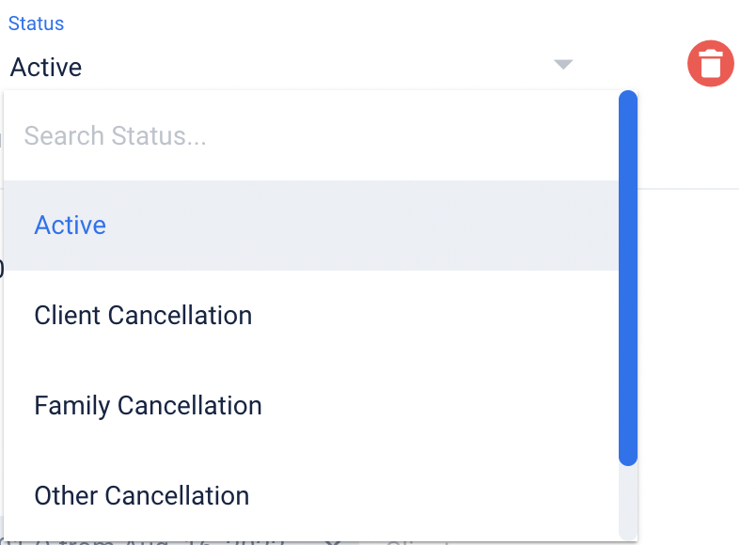The height and width of the screenshot is (545, 756).
Task: Click the empty scrollbar track below thumb
Action: pyautogui.click(x=628, y=503)
